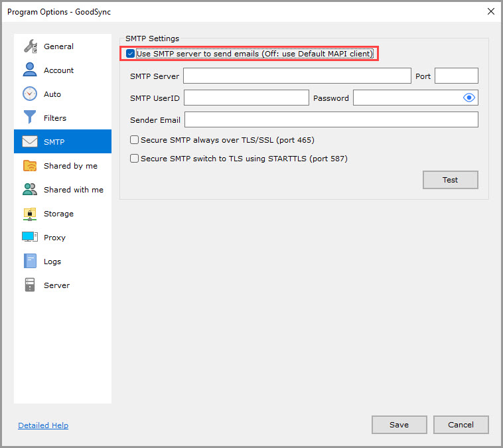The width and height of the screenshot is (503, 448).
Task: Click the Auto clock icon
Action: click(30, 94)
